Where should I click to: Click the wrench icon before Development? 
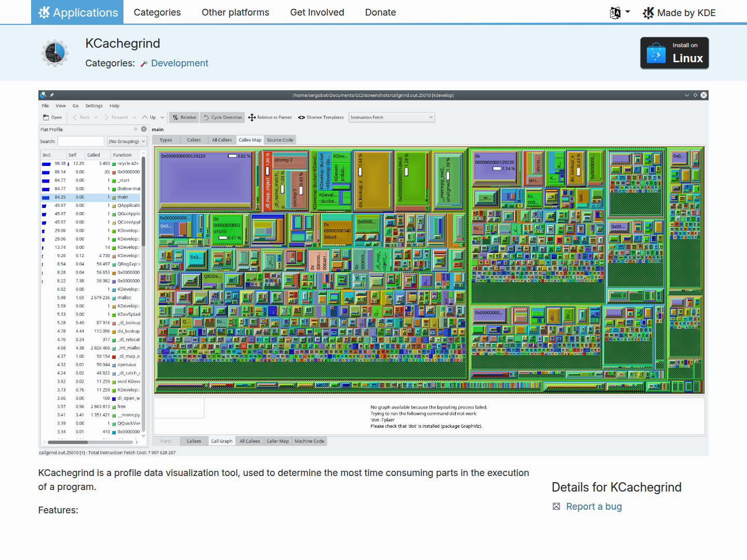tap(144, 64)
